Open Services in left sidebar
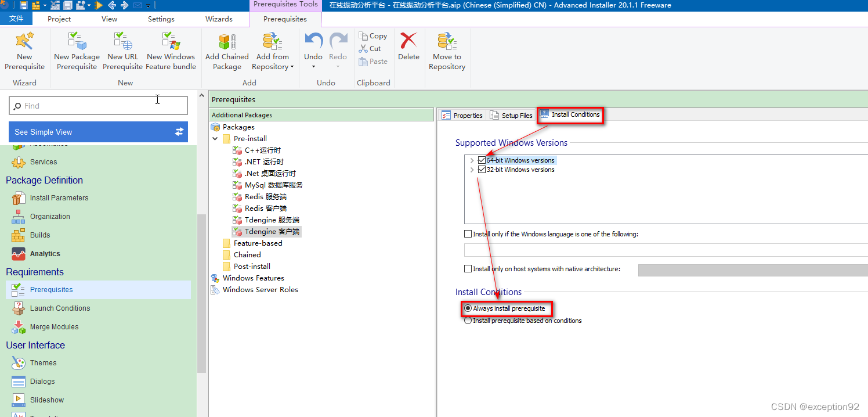This screenshot has width=868, height=417. pos(44,162)
